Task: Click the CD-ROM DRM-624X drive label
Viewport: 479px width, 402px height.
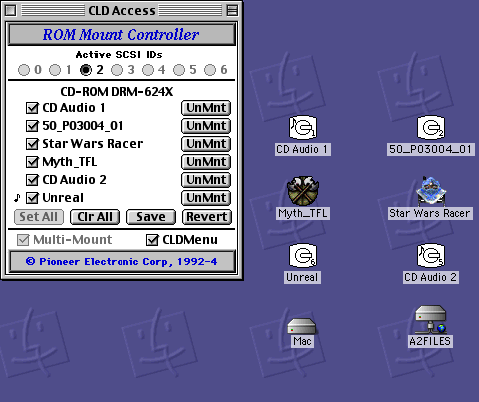Action: pyautogui.click(x=117, y=92)
